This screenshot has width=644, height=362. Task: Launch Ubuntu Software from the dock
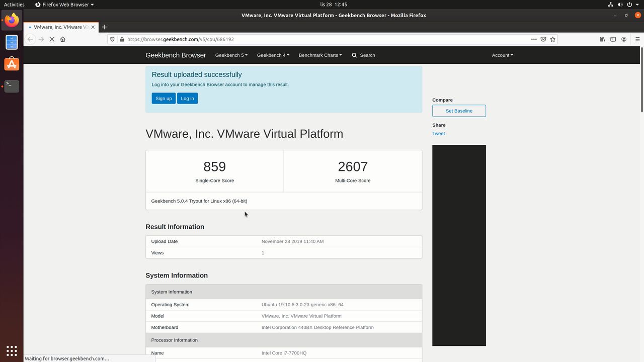click(12, 64)
